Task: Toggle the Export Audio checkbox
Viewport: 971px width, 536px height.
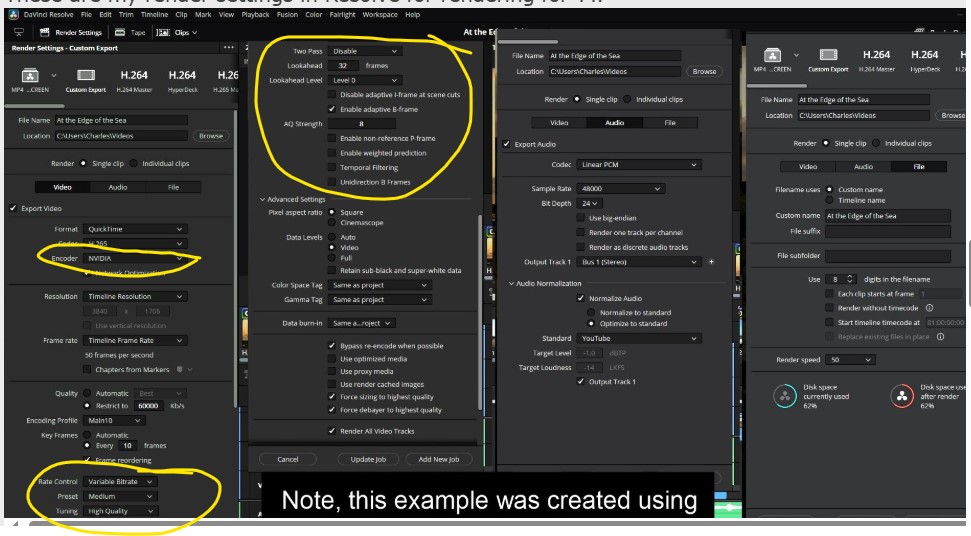Action: 507,144
